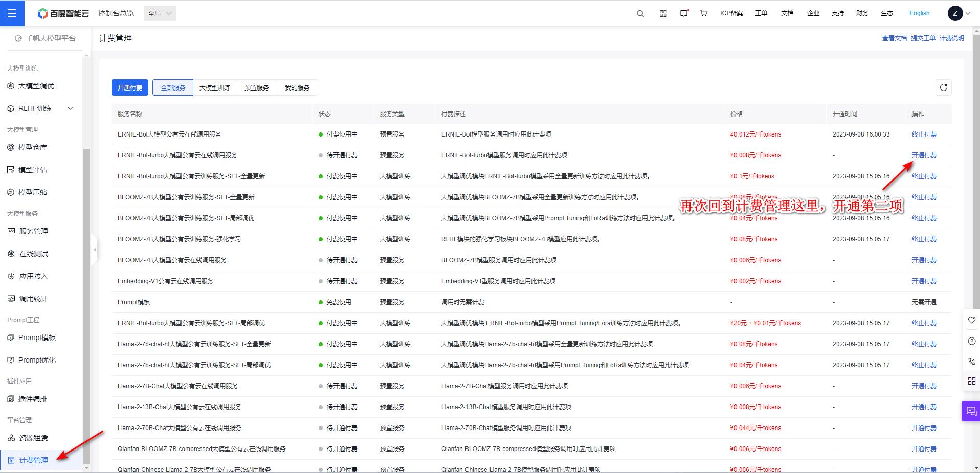The width and height of the screenshot is (980, 473).
Task: Open the hamburger navigation menu
Action: pos(12,13)
